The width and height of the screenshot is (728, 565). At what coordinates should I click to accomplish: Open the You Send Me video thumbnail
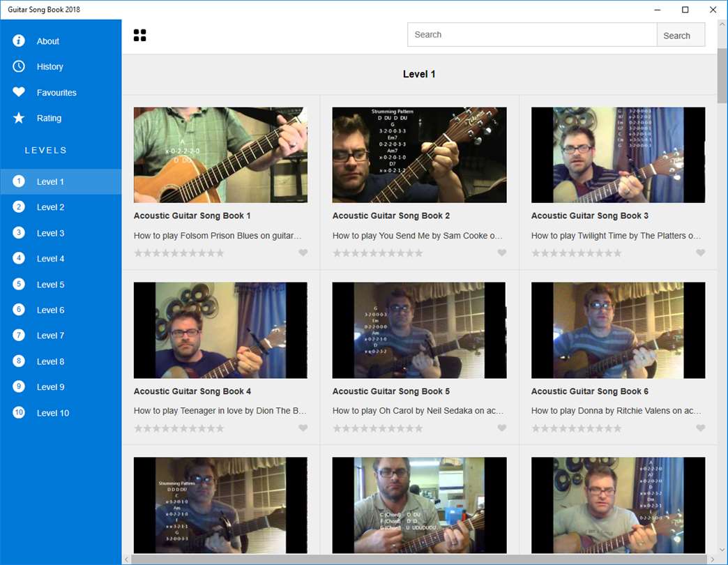coord(419,155)
